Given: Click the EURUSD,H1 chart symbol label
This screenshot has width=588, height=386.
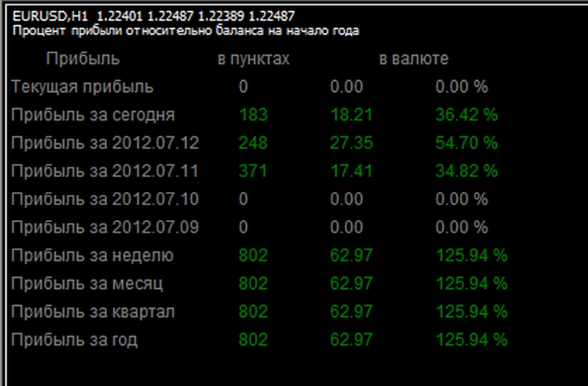Looking at the screenshot, I should pyautogui.click(x=50, y=16).
